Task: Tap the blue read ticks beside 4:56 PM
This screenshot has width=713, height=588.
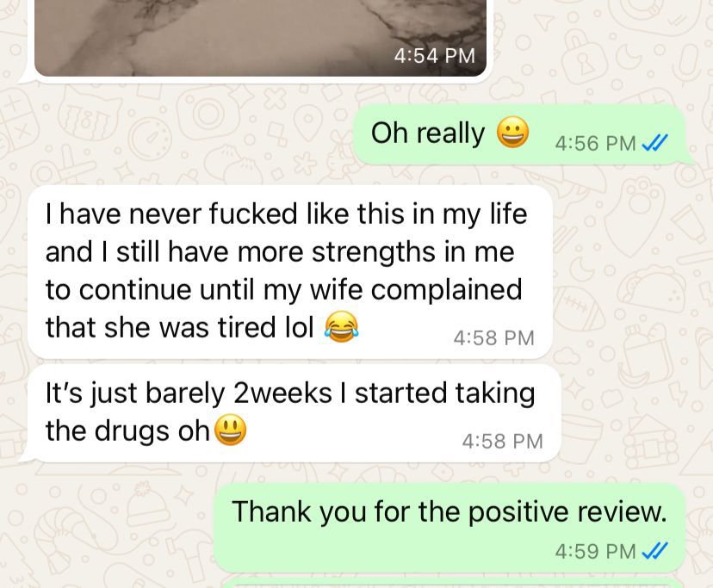Action: point(654,143)
